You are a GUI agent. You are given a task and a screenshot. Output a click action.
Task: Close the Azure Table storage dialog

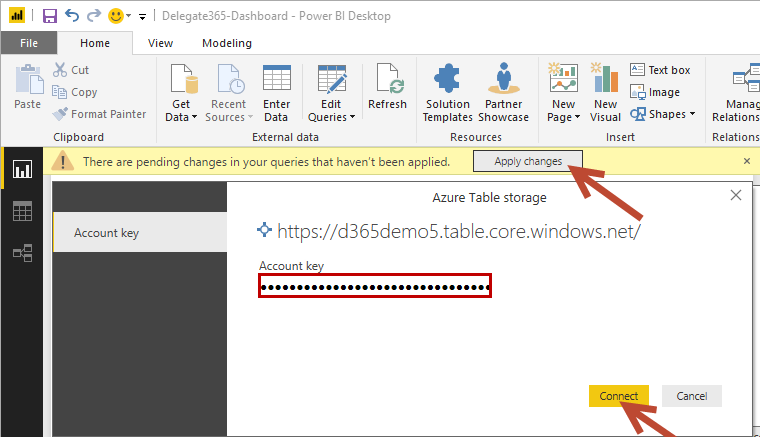coord(736,195)
